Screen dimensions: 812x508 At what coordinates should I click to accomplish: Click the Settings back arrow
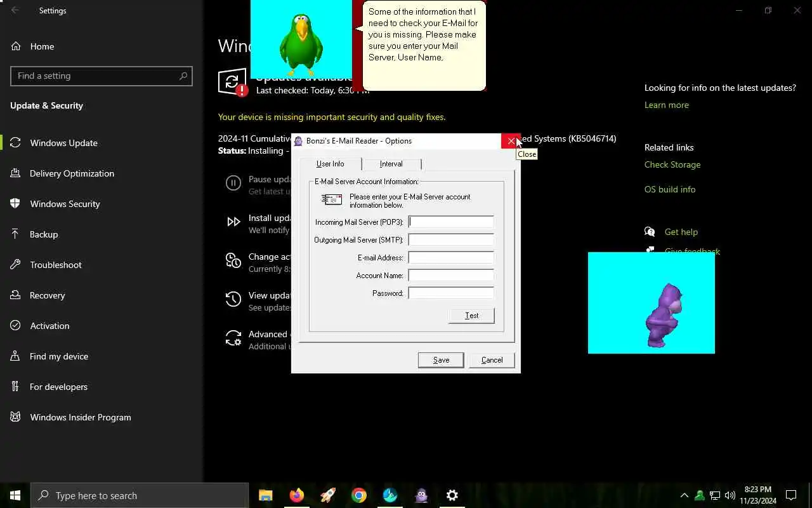point(15,10)
